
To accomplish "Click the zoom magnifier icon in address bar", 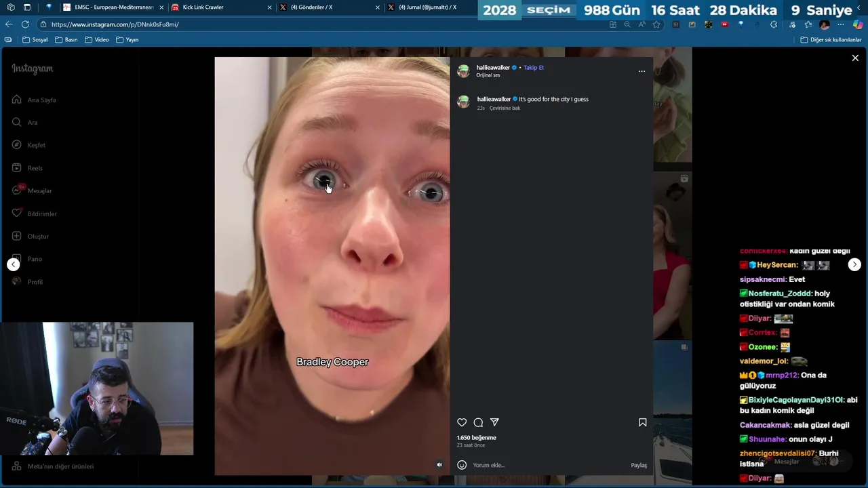I will pyautogui.click(x=627, y=24).
